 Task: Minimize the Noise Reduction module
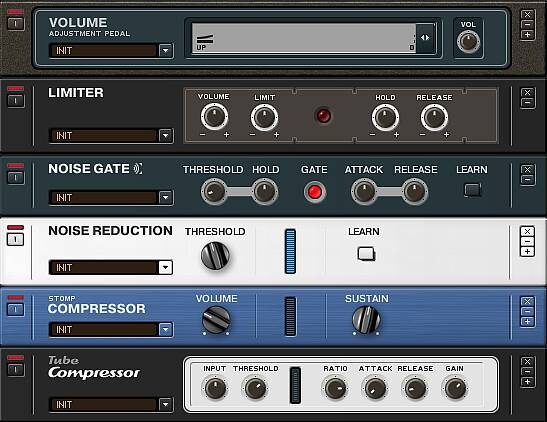coord(527,241)
